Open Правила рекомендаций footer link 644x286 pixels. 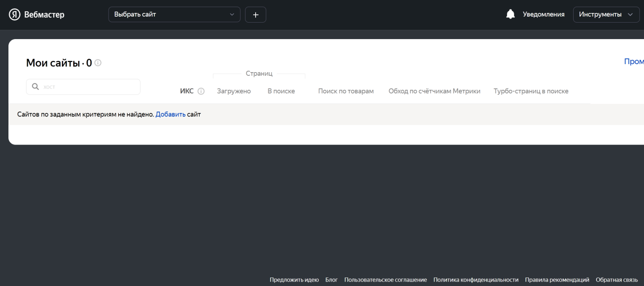tap(557, 280)
